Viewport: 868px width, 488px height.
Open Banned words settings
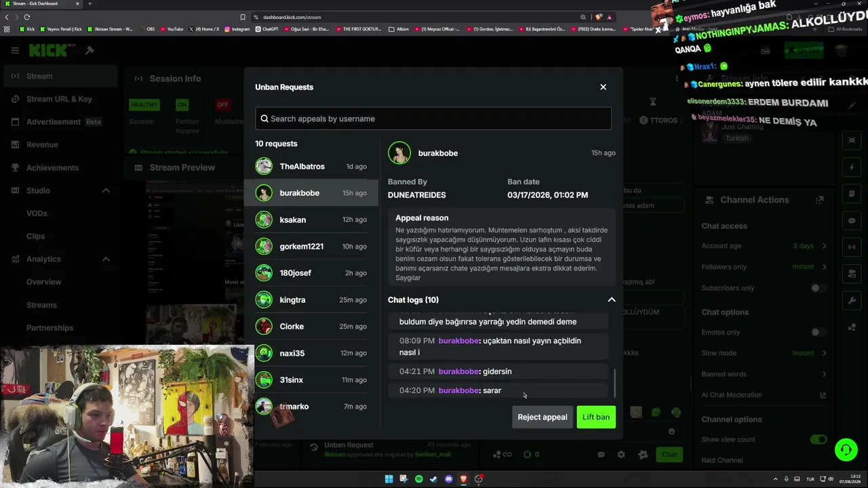[x=764, y=374]
